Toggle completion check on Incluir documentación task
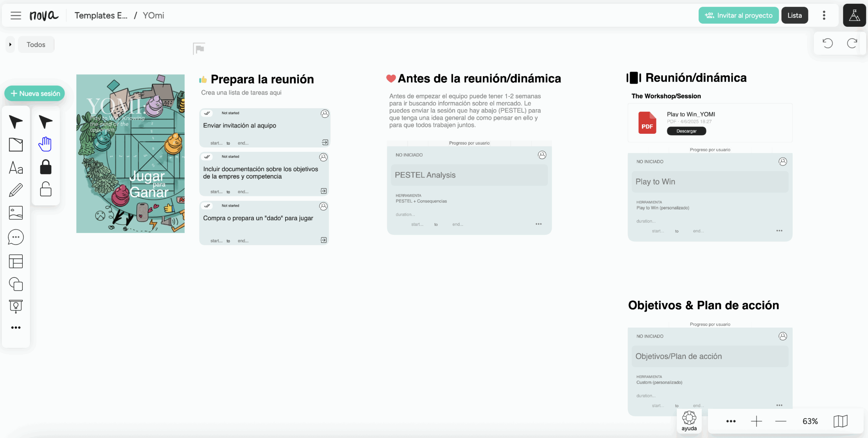Image resolution: width=868 pixels, height=438 pixels. tap(207, 157)
